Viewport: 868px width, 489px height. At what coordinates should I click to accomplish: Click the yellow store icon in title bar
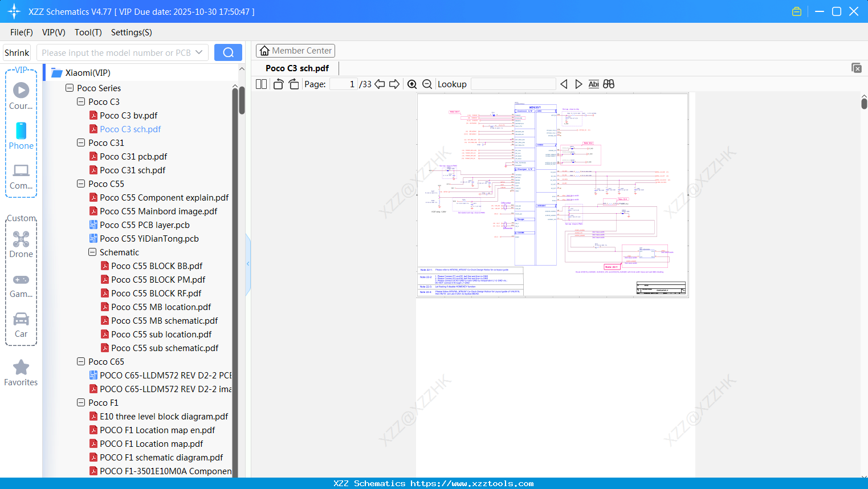click(x=797, y=11)
